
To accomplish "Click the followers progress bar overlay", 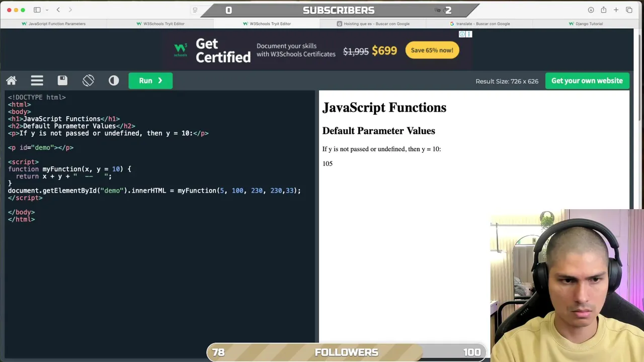I will [347, 352].
